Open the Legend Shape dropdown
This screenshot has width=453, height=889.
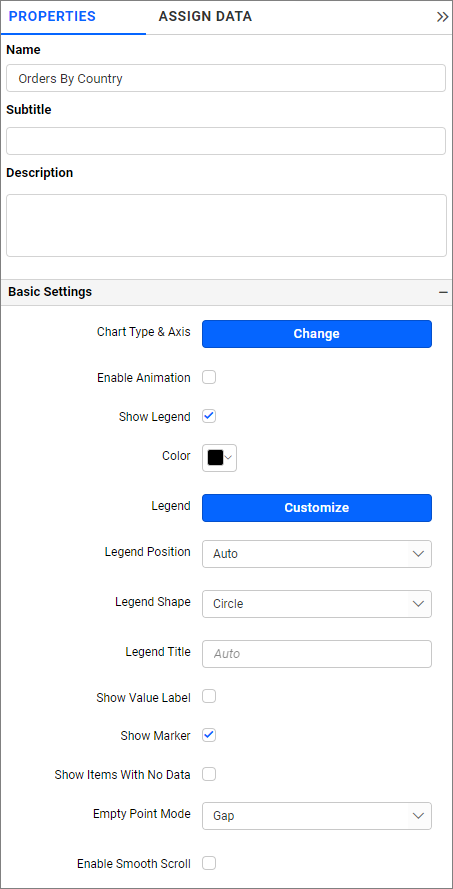(x=317, y=604)
